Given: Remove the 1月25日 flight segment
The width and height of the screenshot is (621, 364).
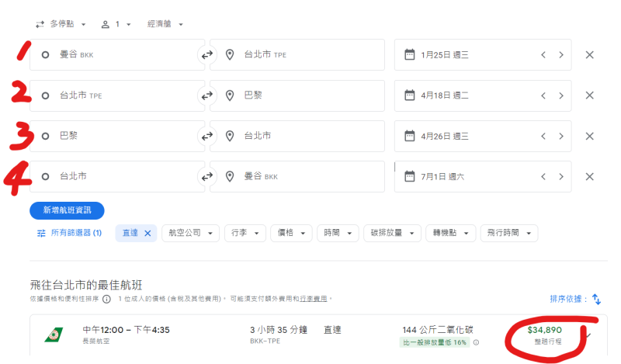Looking at the screenshot, I should pyautogui.click(x=589, y=55).
